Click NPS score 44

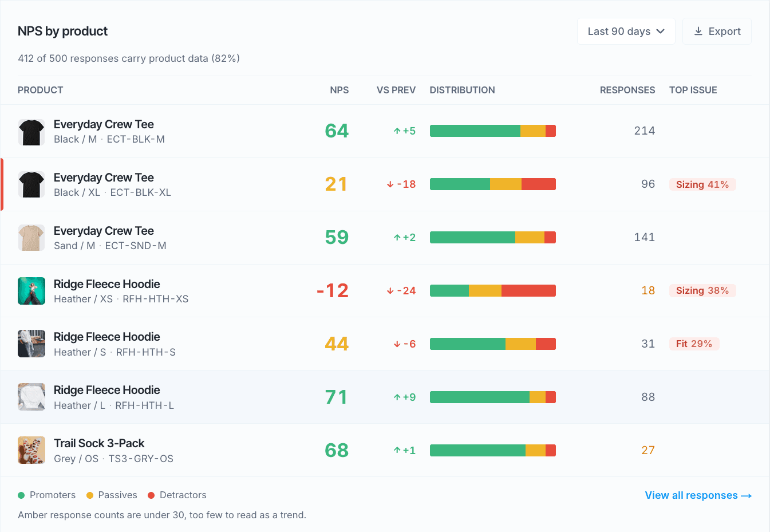pos(337,344)
